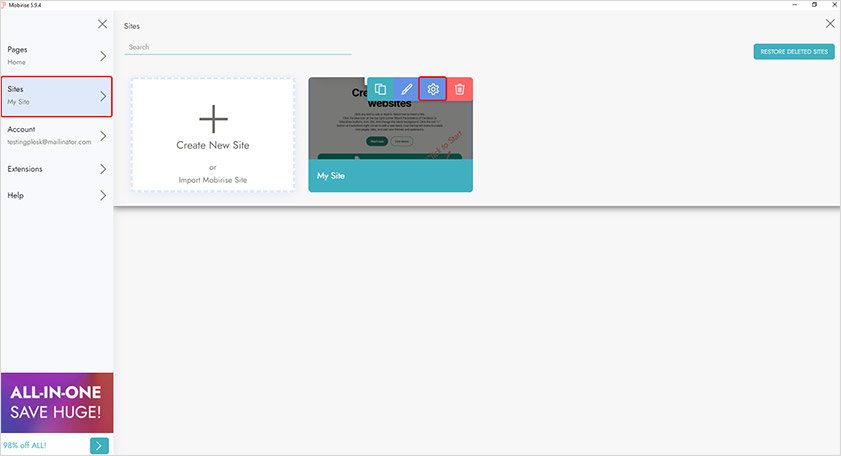This screenshot has height=456, width=841.
Task: Click the Import Mobirise Site link
Action: coord(213,180)
